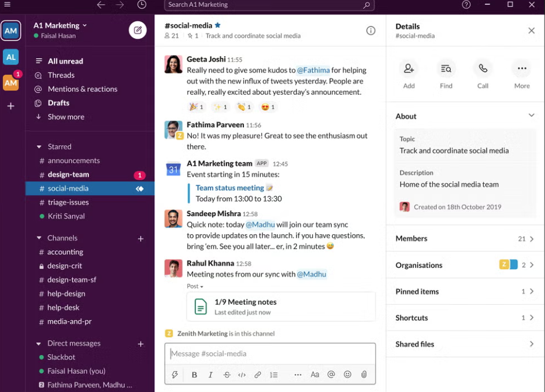
Task: Click the Search A1 Marketing field
Action: (269, 5)
